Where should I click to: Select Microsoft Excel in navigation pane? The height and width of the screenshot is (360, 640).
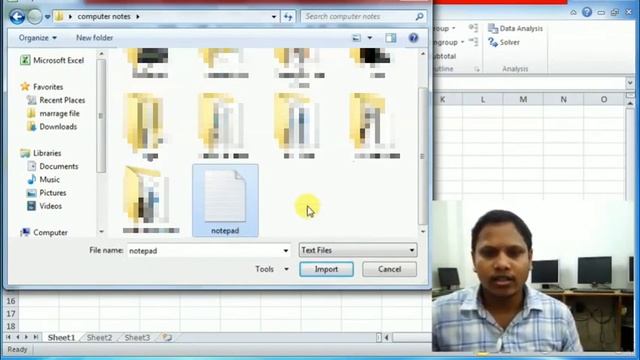[52, 60]
